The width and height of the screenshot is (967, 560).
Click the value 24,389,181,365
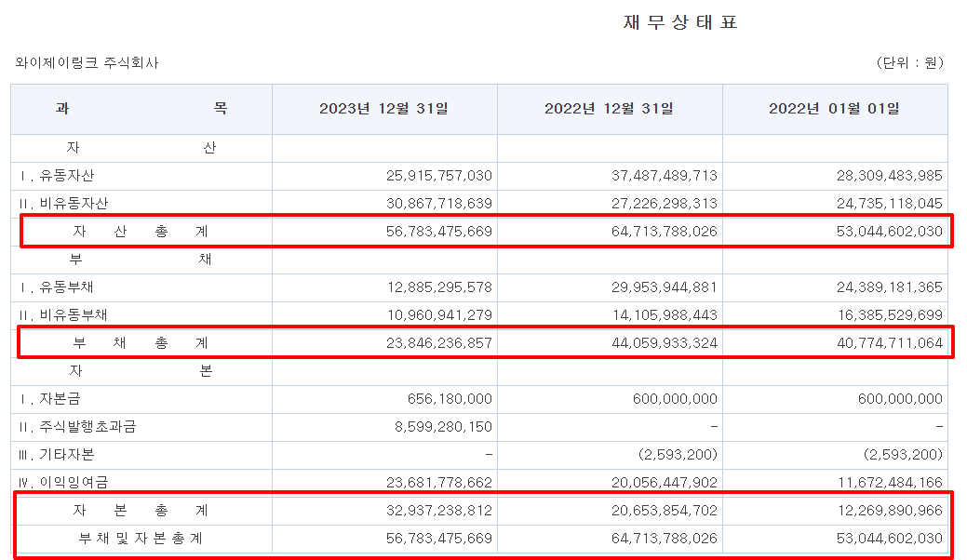click(890, 287)
